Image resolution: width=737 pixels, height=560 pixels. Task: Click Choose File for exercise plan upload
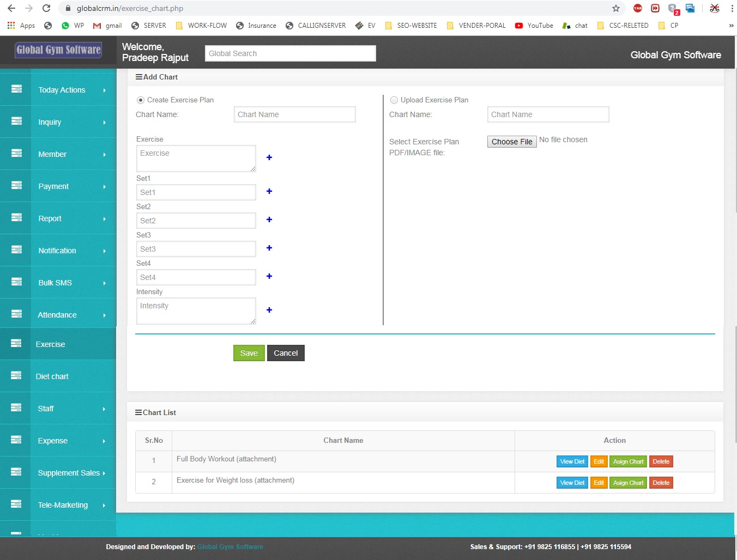511,142
